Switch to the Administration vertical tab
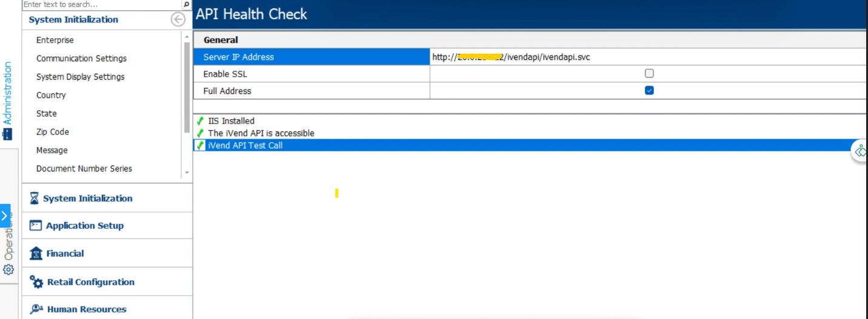 [7, 100]
